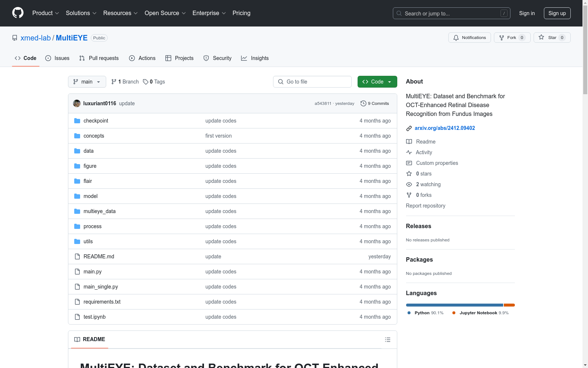Click Report repository link
The image size is (588, 368).
pos(426,206)
